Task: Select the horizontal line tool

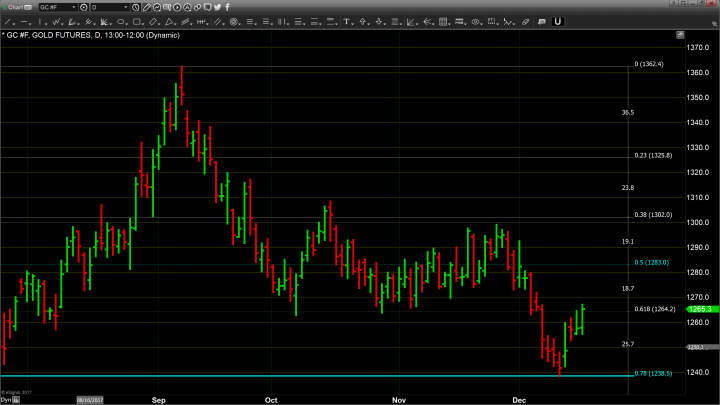Action: [x=24, y=22]
